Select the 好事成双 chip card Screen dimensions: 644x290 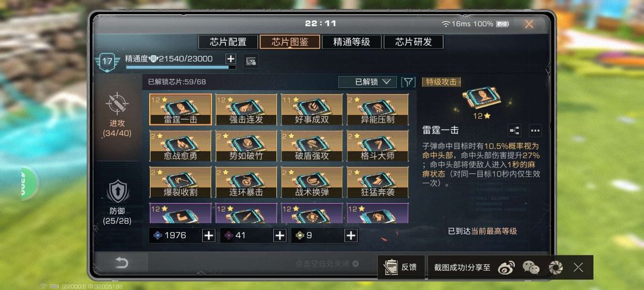tap(312, 109)
